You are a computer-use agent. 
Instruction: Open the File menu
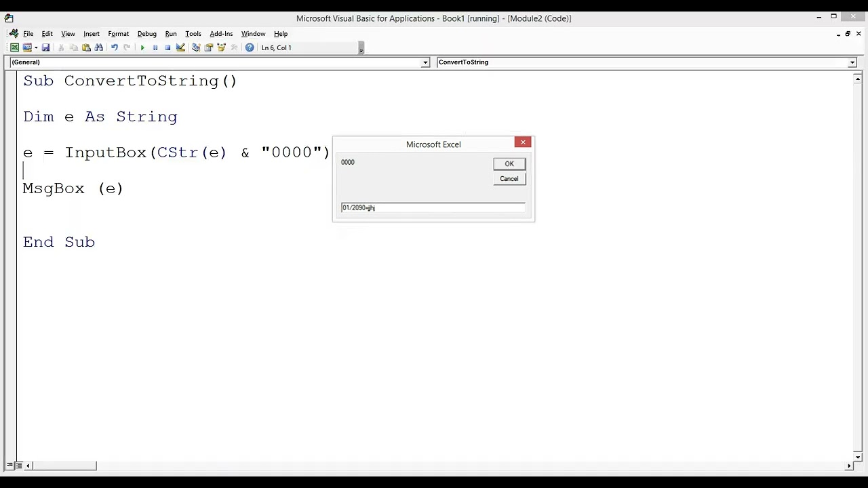point(28,33)
